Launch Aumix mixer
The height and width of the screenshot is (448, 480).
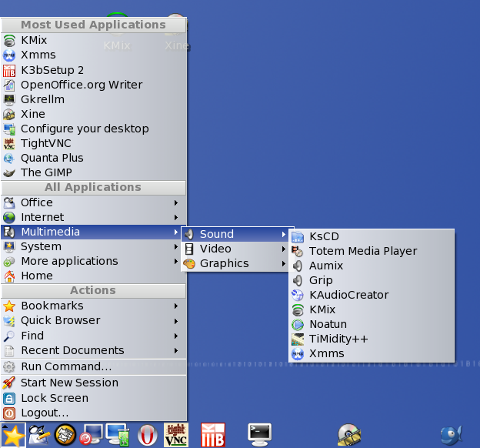coord(372,266)
